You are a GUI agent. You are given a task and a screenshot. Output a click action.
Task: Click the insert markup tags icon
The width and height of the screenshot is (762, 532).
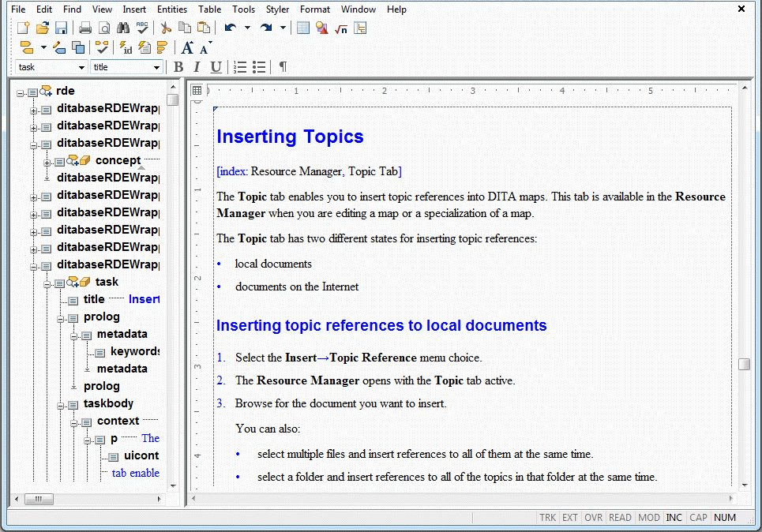[27, 47]
